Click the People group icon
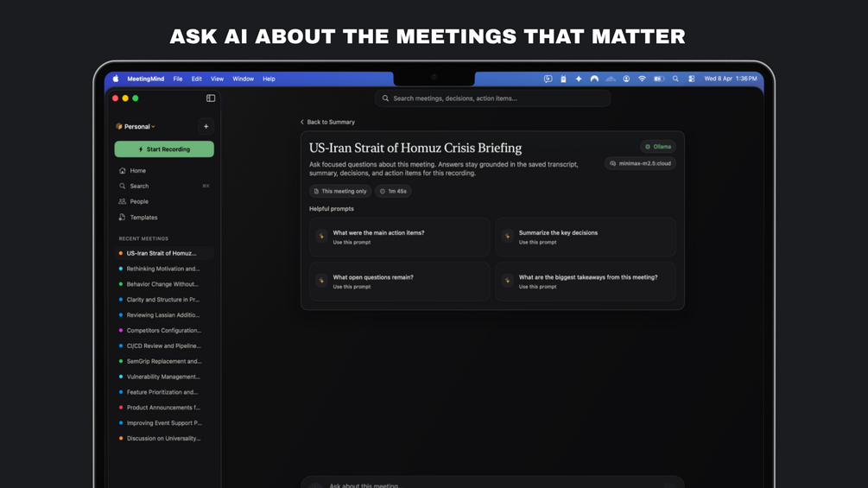The height and width of the screenshot is (488, 868). pos(123,201)
